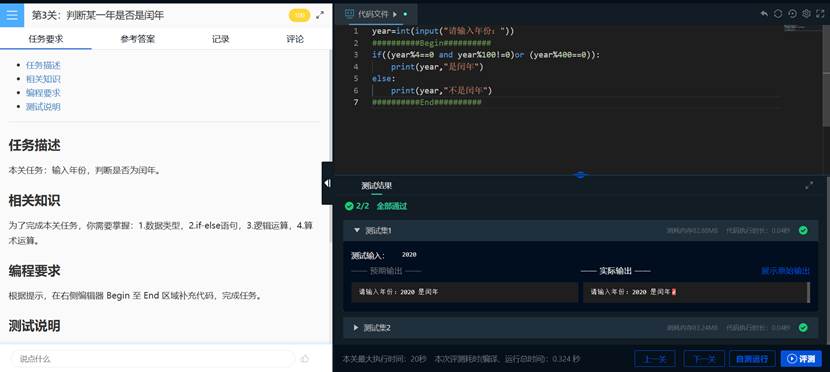
Task: Open the 记录 tab
Action: [x=221, y=39]
